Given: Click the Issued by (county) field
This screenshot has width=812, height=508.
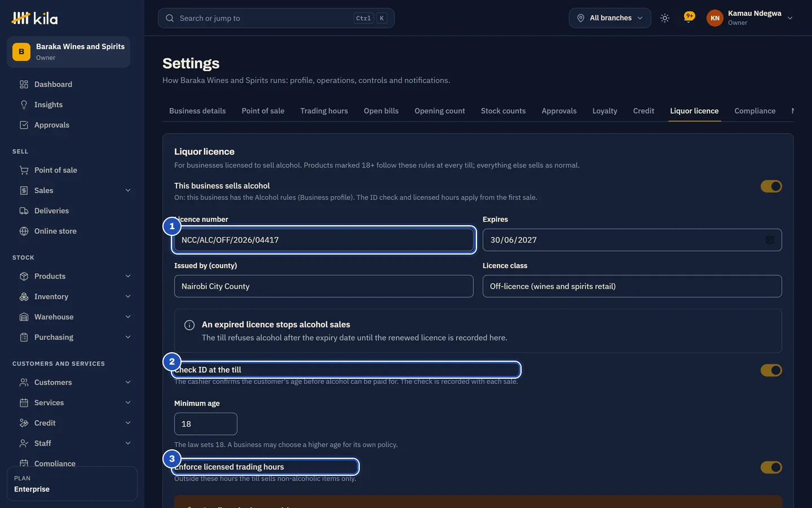Looking at the screenshot, I should tap(324, 286).
